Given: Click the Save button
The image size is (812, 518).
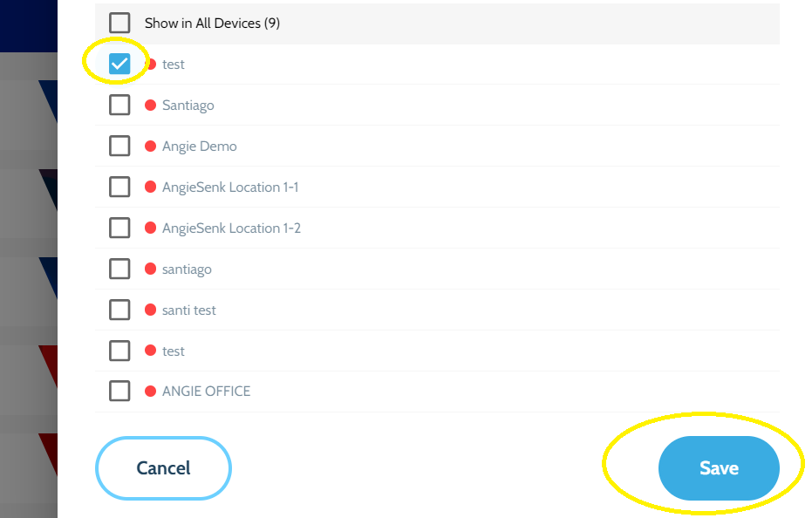Looking at the screenshot, I should click(719, 467).
